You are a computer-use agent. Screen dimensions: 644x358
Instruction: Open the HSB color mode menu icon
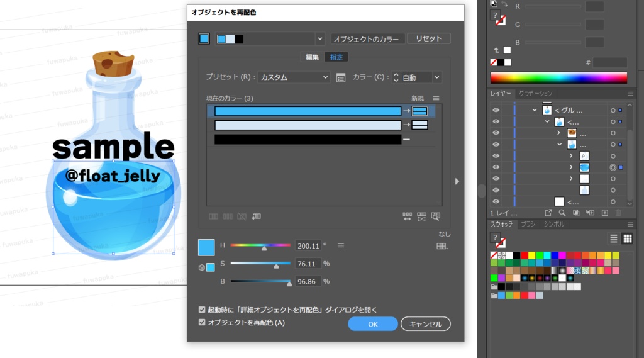click(340, 245)
